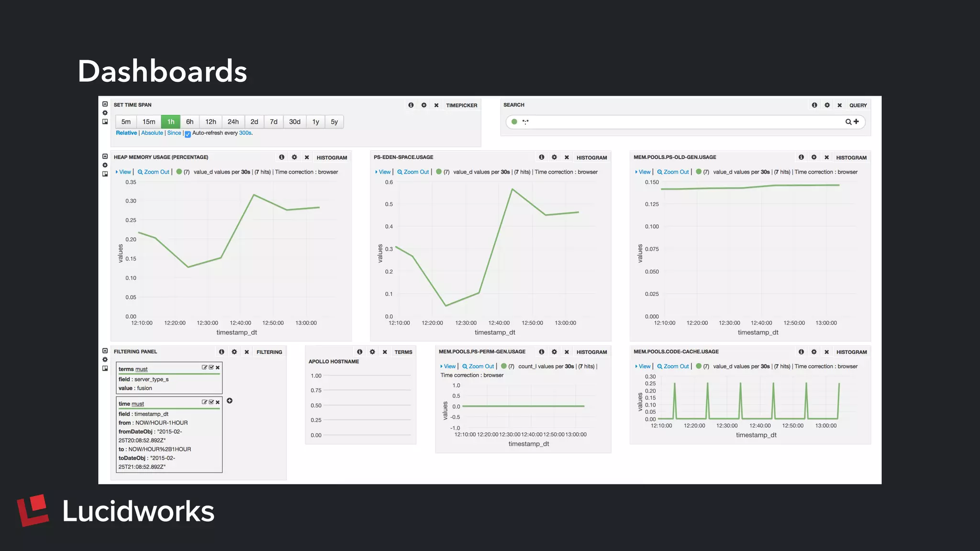Open settings gear of the Set Time Span panel

[424, 105]
